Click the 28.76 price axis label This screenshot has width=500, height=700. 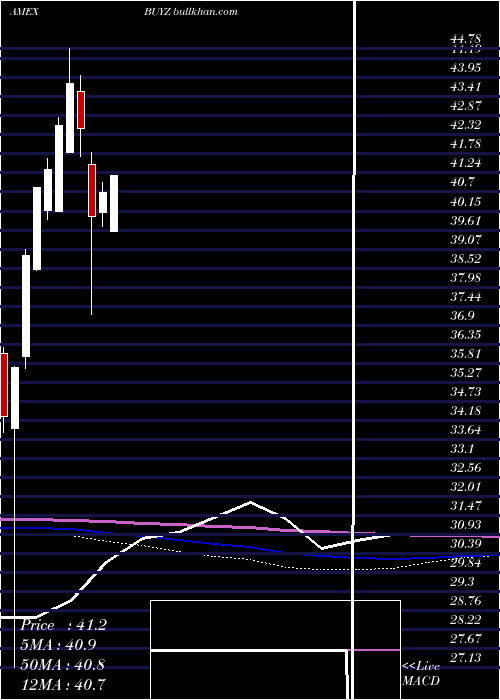click(465, 601)
